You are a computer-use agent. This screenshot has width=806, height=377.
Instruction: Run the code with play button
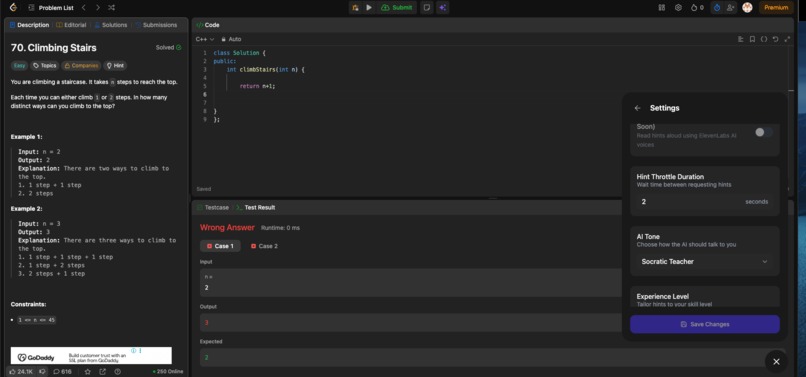tap(369, 8)
